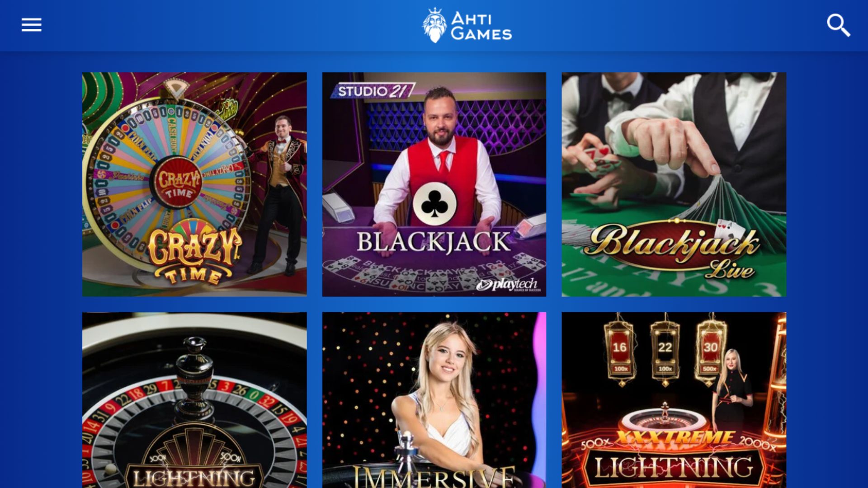Launch Studio 21 Blackjack by Playtech

pos(434,184)
